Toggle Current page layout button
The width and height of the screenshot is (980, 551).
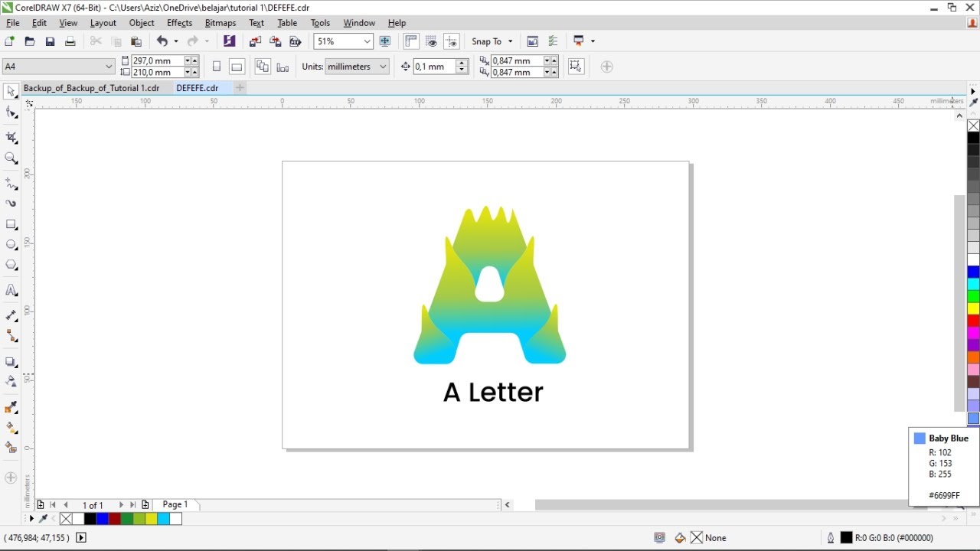(x=283, y=67)
